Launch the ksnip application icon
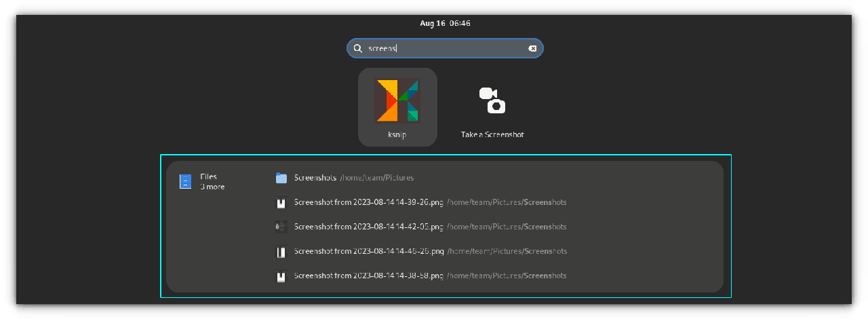Viewport: 868px width, 321px height. 397,100
